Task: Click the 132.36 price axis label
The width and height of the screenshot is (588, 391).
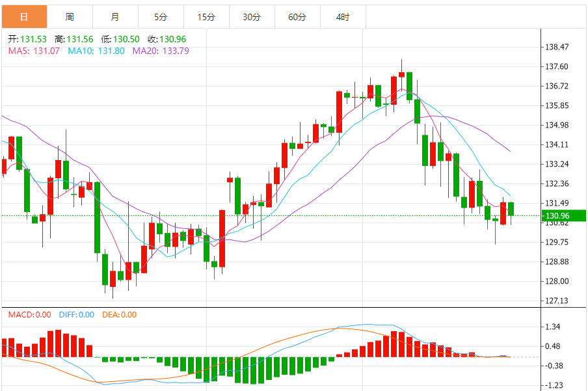Action: click(x=557, y=183)
